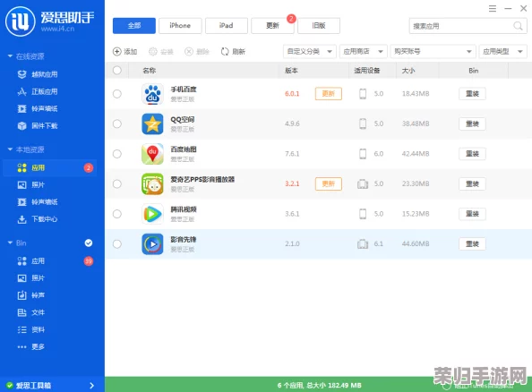This screenshot has height=392, width=532.
Task: Click the 爱奇艺PPS影音播放器 app icon
Action: 152,183
